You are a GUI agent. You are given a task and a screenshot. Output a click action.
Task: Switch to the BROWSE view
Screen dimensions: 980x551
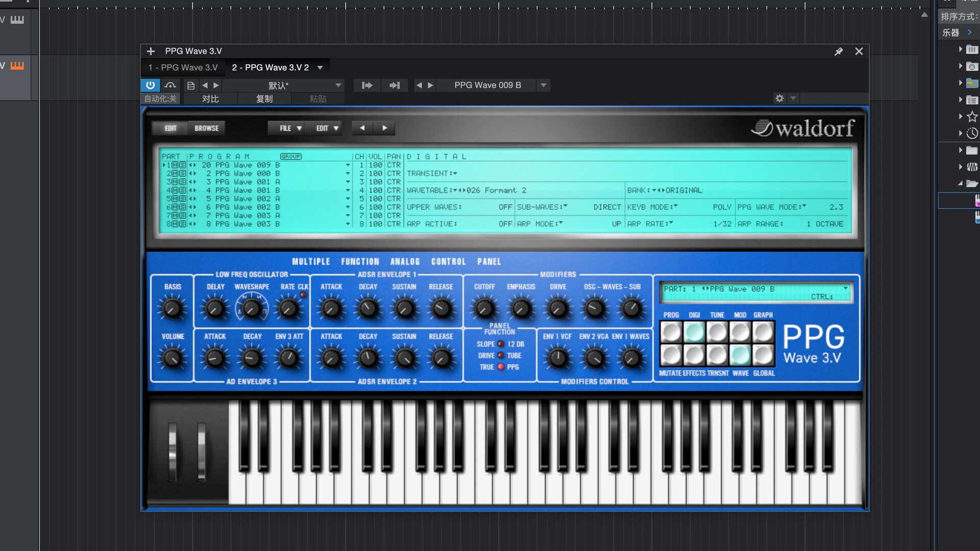(206, 128)
